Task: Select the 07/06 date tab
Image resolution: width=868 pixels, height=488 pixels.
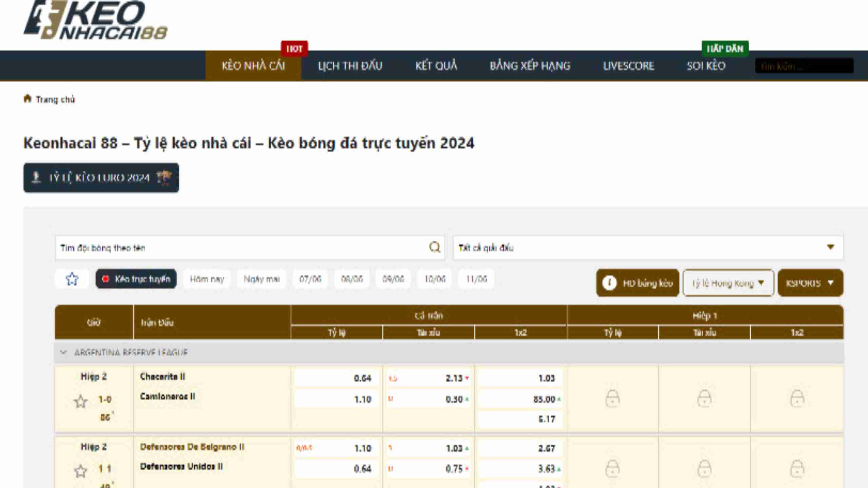Action: pos(310,279)
